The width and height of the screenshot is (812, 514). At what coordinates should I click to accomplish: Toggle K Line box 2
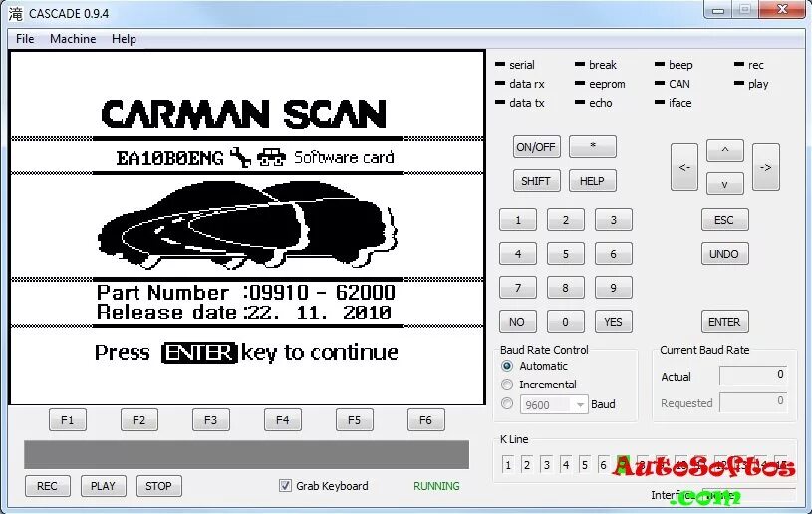pos(527,465)
